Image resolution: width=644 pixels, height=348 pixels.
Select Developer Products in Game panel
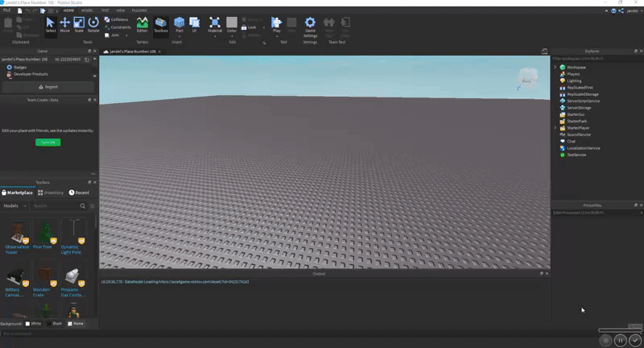click(31, 74)
